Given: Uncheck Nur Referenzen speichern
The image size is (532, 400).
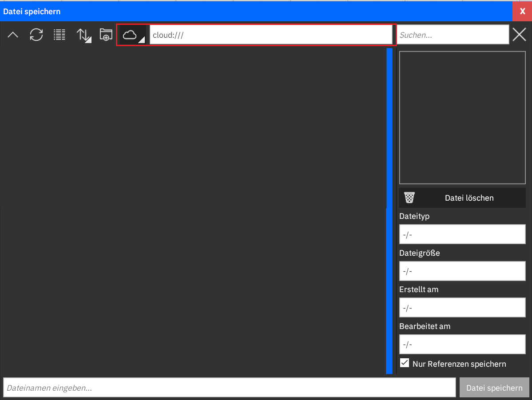Looking at the screenshot, I should (405, 363).
